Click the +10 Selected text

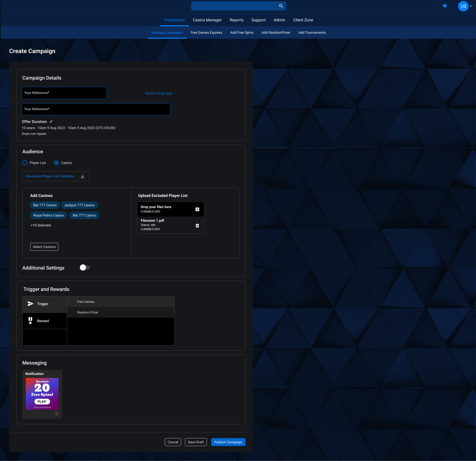(41, 225)
